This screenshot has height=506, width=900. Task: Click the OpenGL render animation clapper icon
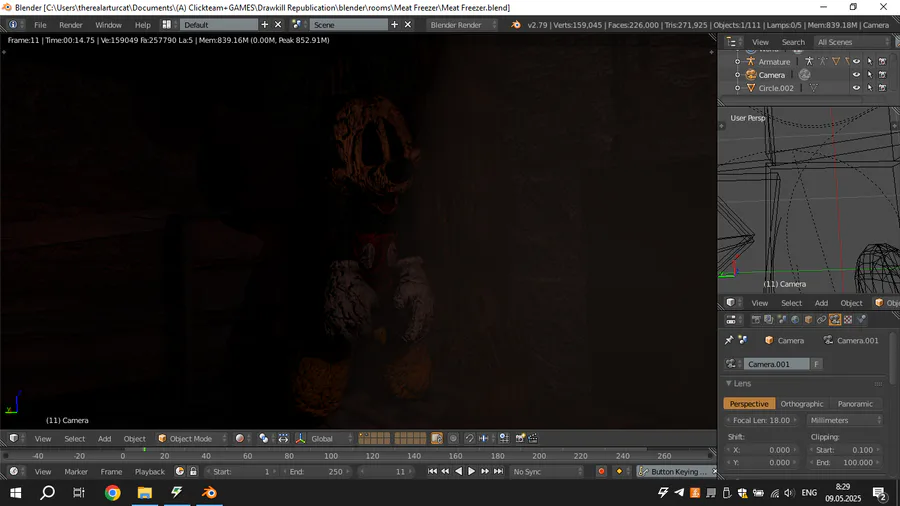(x=533, y=438)
